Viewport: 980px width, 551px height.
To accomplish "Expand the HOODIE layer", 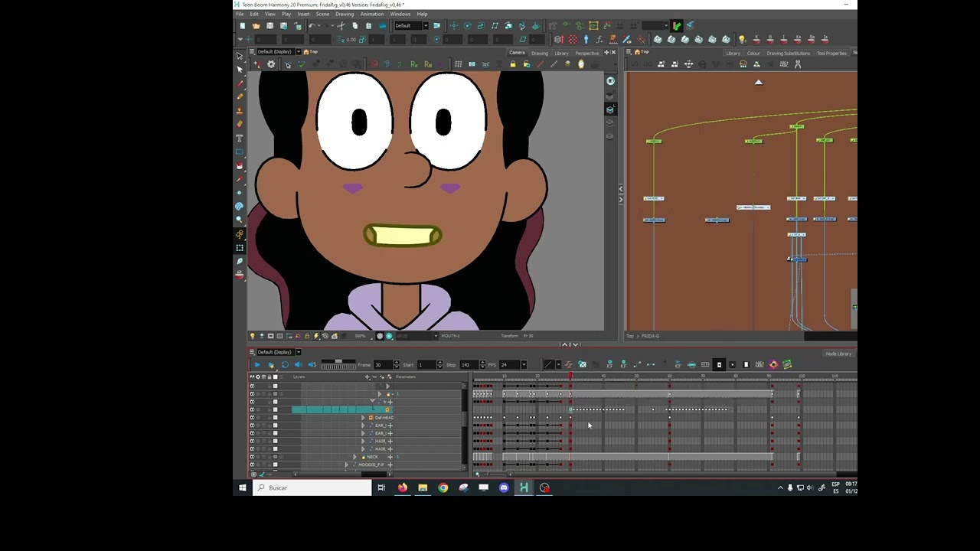I will pyautogui.click(x=346, y=465).
